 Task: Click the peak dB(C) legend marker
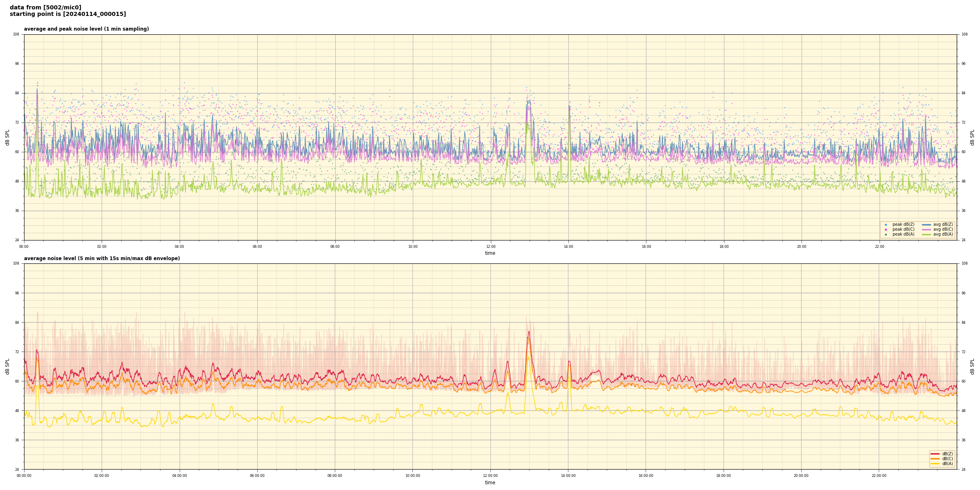click(x=886, y=229)
